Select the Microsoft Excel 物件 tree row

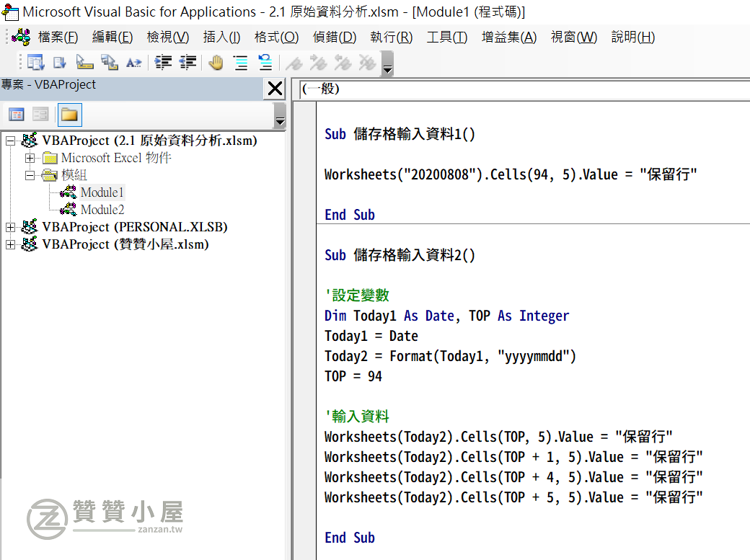116,158
